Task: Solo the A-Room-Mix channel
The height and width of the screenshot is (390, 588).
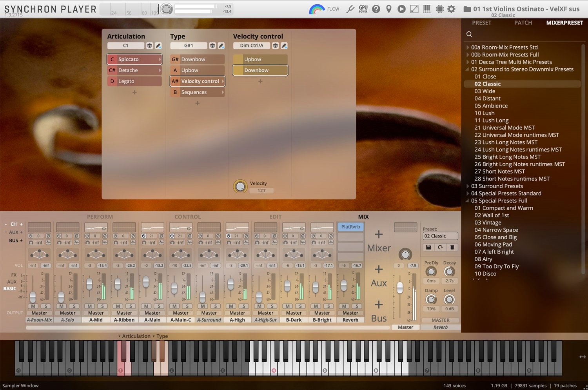Action: point(45,306)
